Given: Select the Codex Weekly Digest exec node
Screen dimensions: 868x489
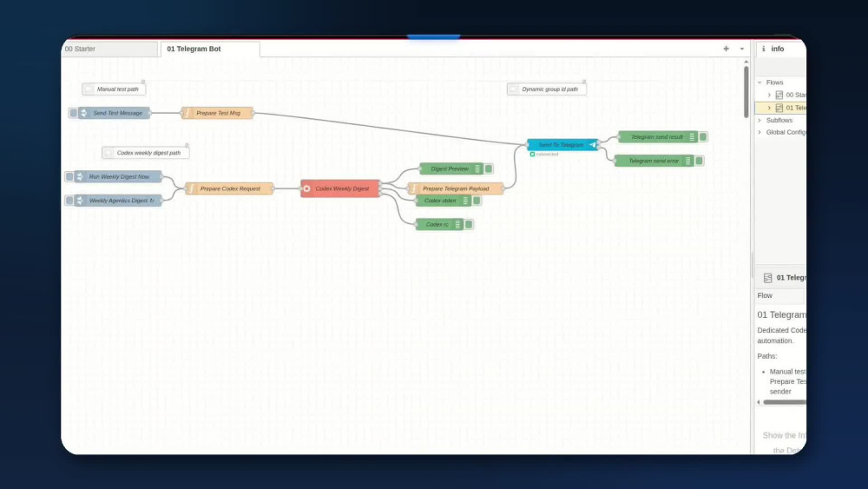Looking at the screenshot, I should 340,188.
